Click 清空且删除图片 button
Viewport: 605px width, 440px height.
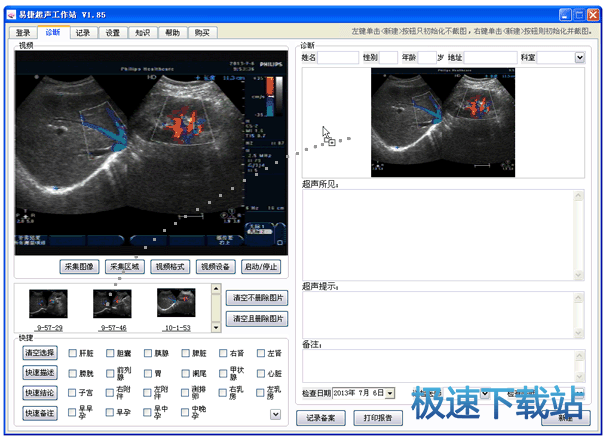tap(257, 319)
